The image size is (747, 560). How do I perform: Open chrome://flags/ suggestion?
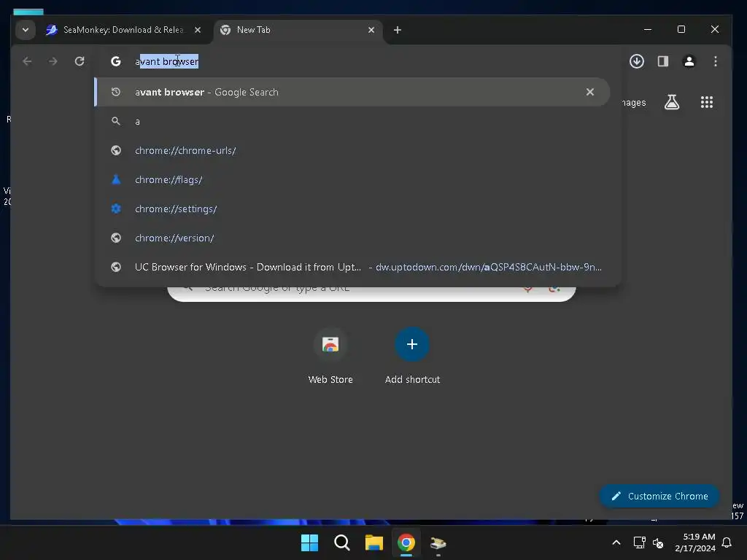[x=352, y=179]
